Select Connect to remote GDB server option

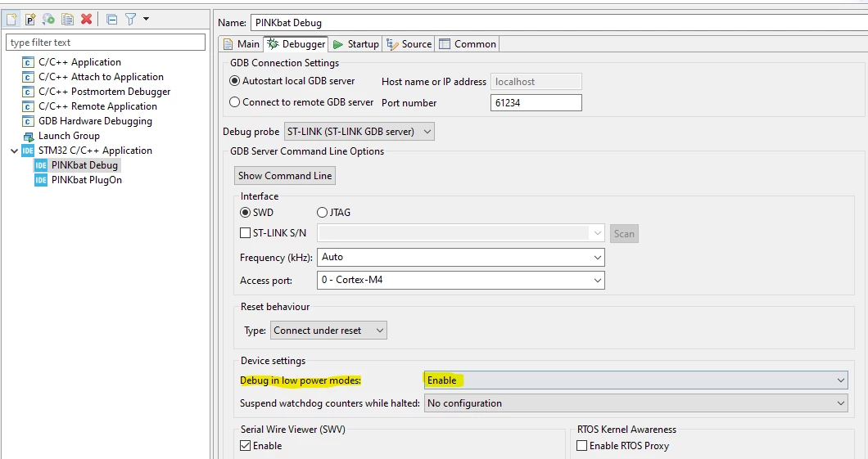(235, 102)
